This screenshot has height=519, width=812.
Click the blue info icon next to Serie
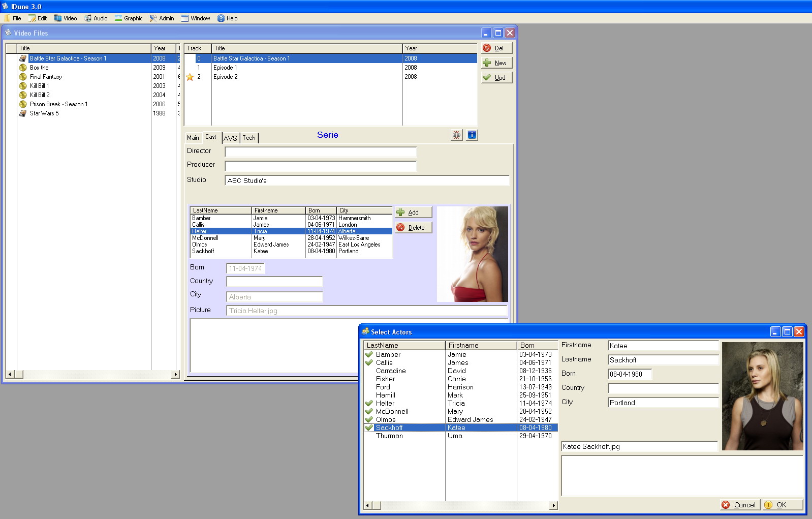coord(472,135)
